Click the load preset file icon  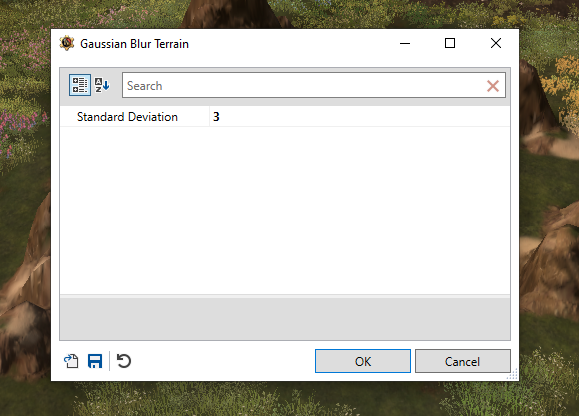click(71, 361)
